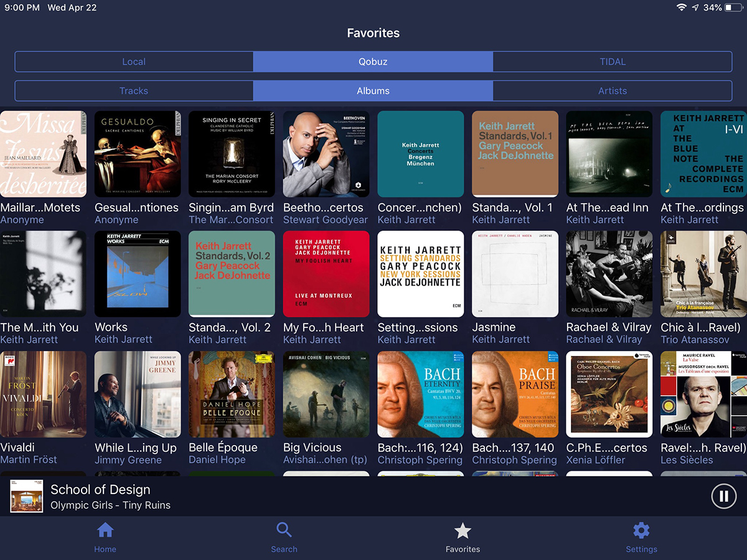747x560 pixels.
Task: Select the "While L...ing Up" album title
Action: (x=136, y=448)
